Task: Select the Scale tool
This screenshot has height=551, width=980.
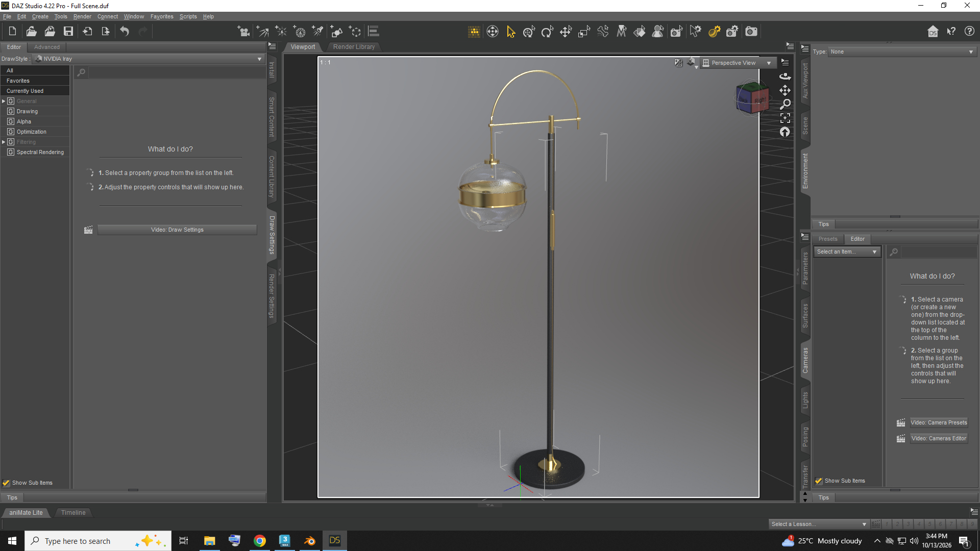Action: point(584,32)
